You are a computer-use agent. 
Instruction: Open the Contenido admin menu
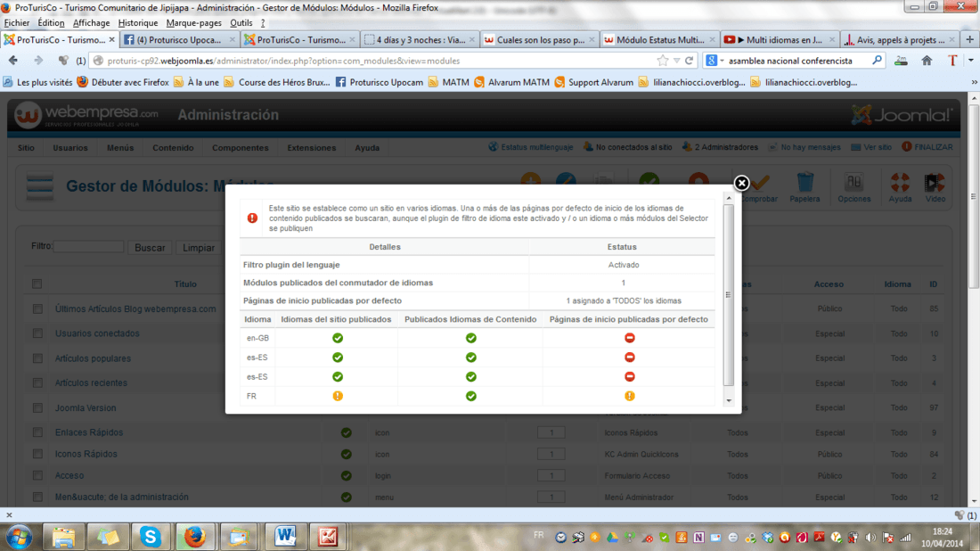pyautogui.click(x=173, y=148)
